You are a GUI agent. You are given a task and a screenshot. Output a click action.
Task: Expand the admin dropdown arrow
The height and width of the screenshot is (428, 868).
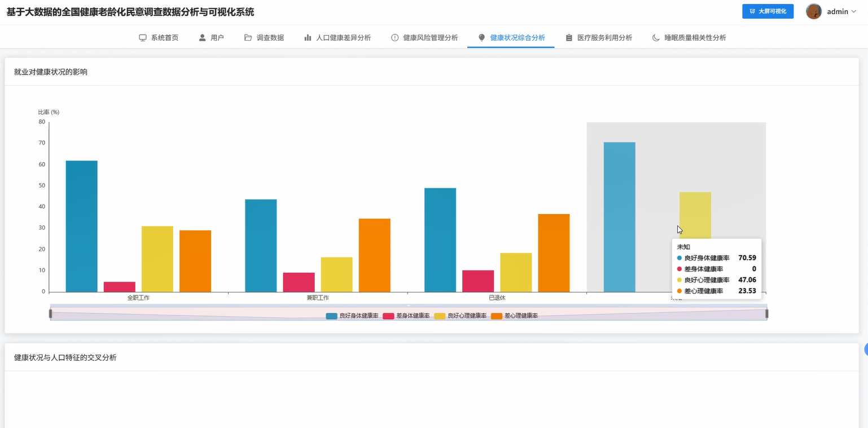click(853, 11)
